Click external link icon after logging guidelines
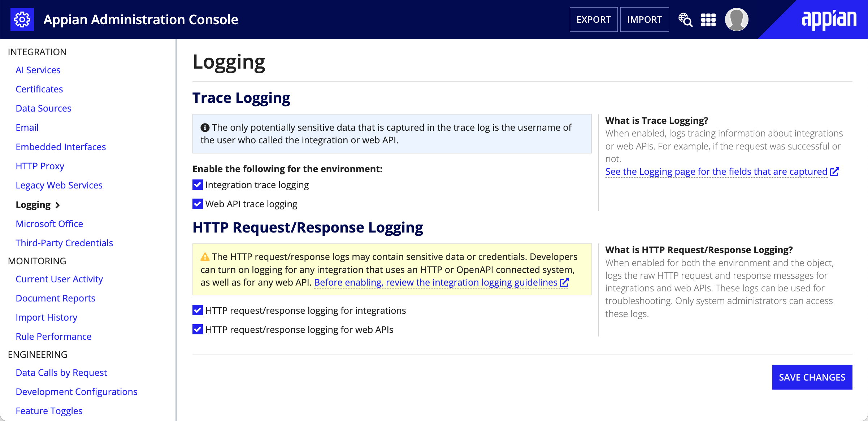Image resolution: width=868 pixels, height=421 pixels. click(x=564, y=283)
